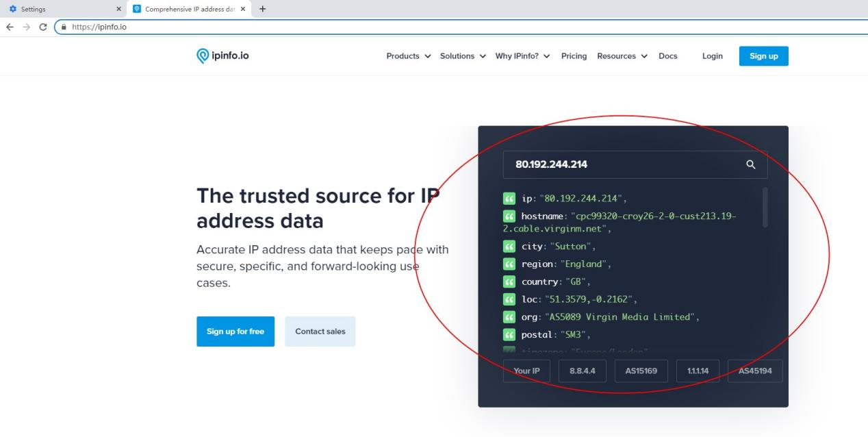The image size is (868, 437).
Task: Click the browser forward arrow
Action: point(27,27)
